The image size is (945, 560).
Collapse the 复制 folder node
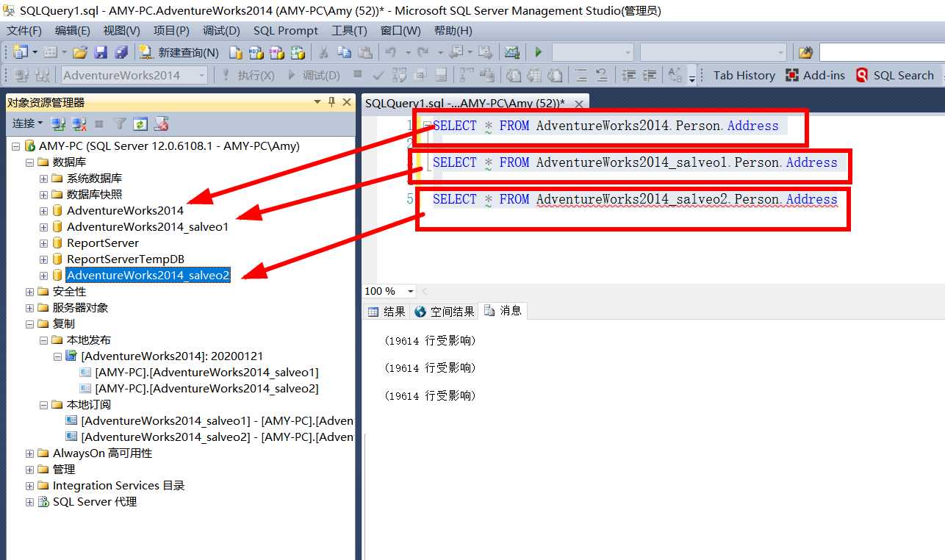click(x=29, y=324)
